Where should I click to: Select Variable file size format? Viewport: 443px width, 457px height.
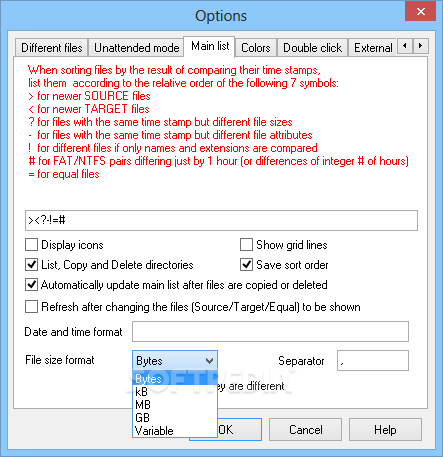[x=175, y=431]
